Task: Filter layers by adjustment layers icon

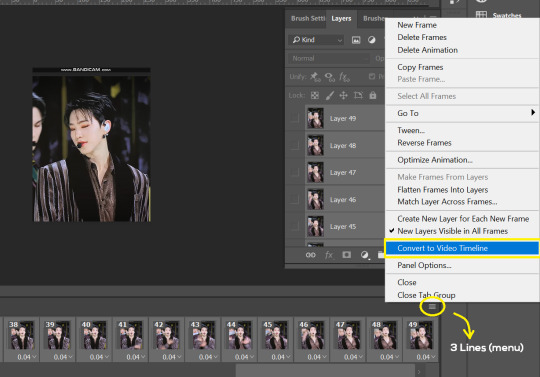Action: [x=371, y=40]
